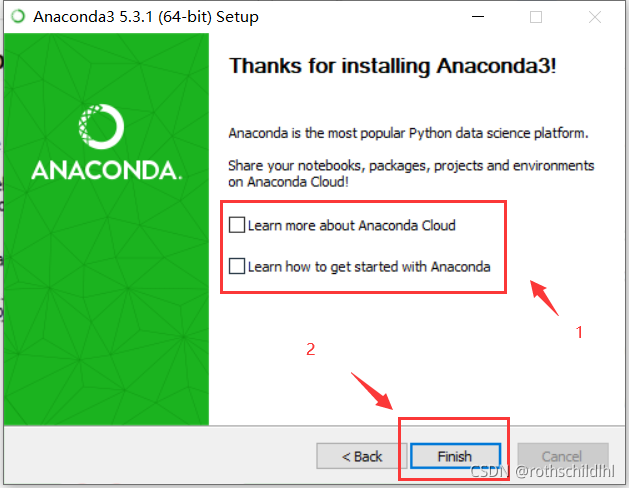The image size is (629, 488).
Task: Click the 'most popular Python data science' sentence
Action: coord(408,133)
